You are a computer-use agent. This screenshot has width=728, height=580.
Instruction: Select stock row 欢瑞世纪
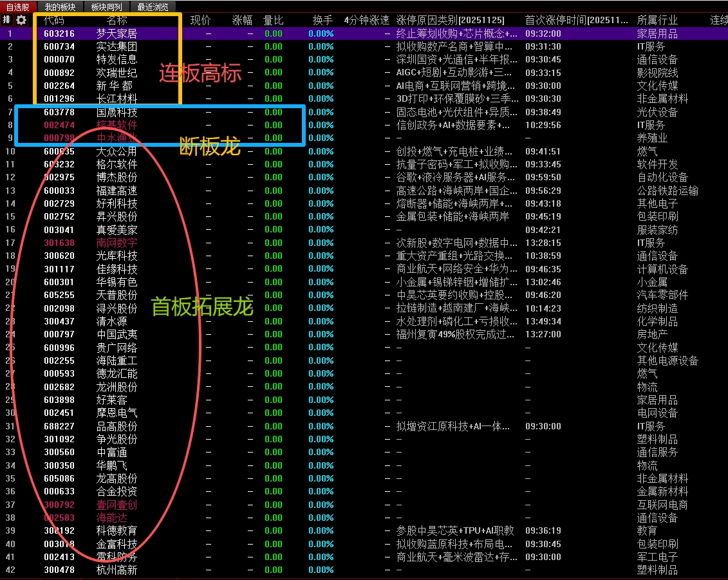pyautogui.click(x=364, y=73)
